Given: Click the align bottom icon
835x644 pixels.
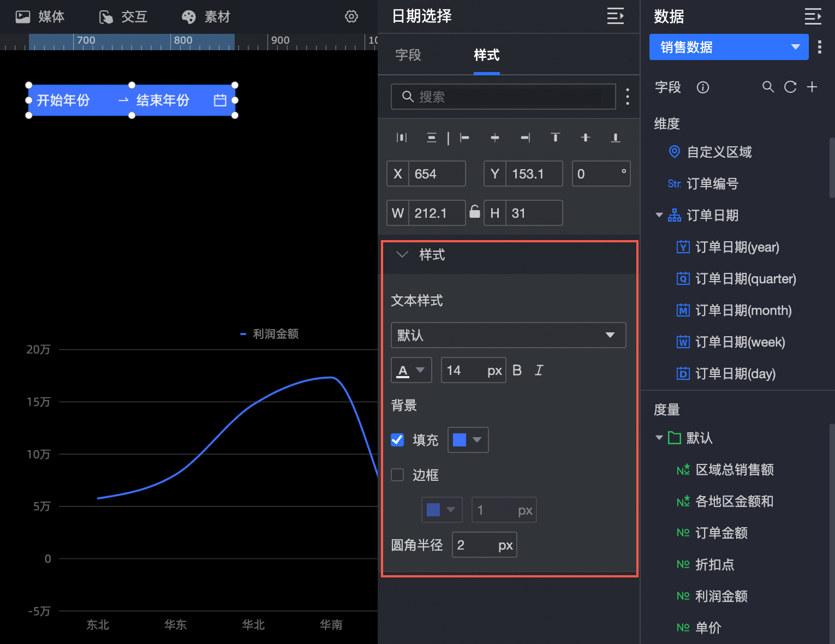Looking at the screenshot, I should pos(616,138).
